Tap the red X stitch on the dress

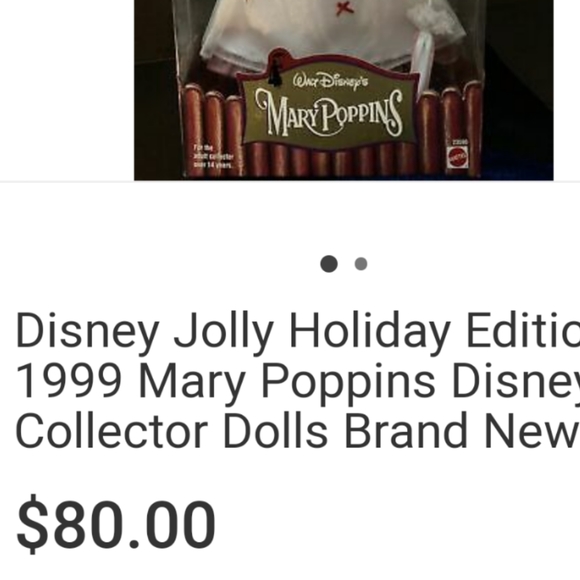(x=344, y=8)
